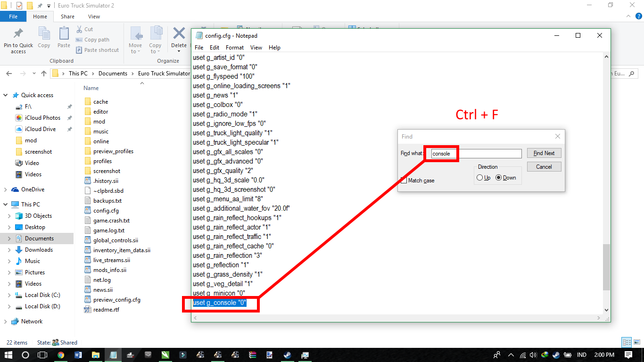Click Copy path in Clipboard group

pyautogui.click(x=92, y=40)
